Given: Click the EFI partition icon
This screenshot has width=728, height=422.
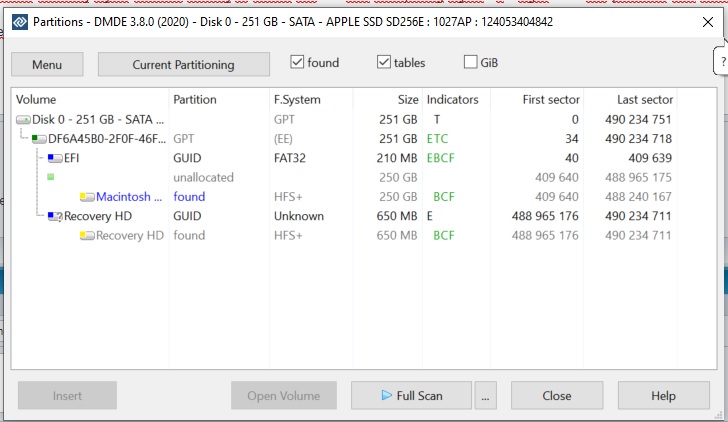Looking at the screenshot, I should click(55, 158).
